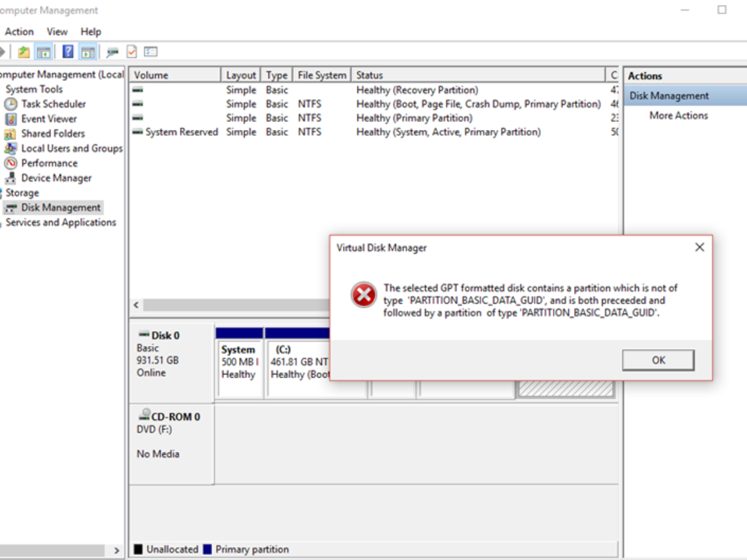The image size is (747, 560).
Task: Click the Up One Level folder icon
Action: point(24,52)
